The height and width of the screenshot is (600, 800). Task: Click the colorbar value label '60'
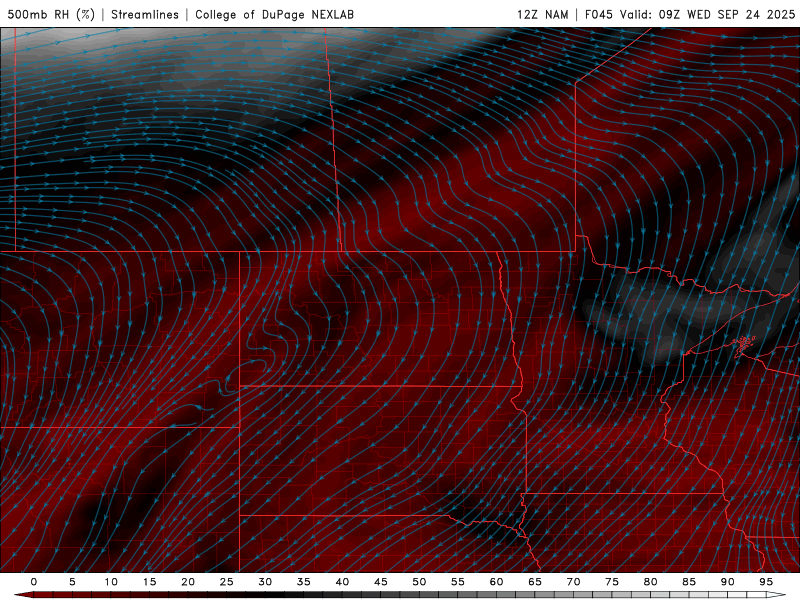pyautogui.click(x=496, y=582)
